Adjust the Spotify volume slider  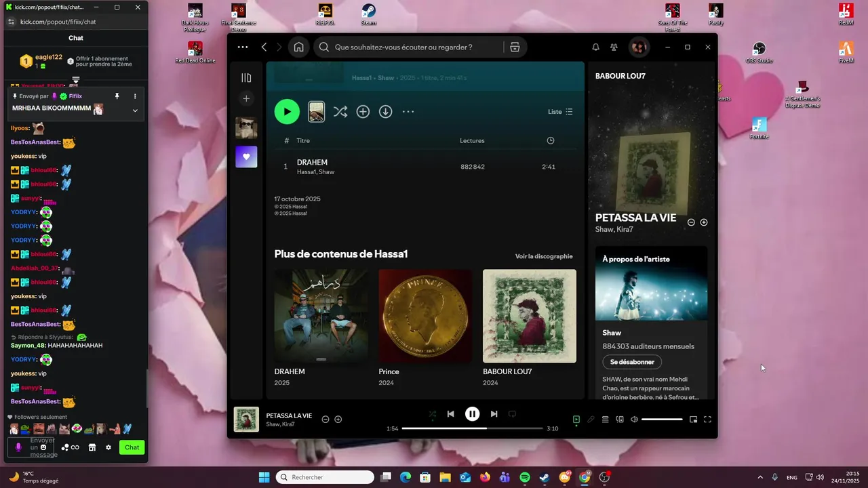pos(662,420)
